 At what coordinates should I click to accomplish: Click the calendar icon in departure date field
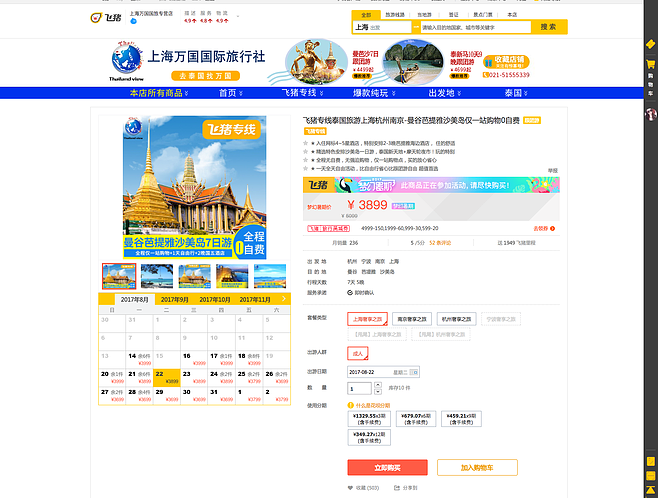coord(414,372)
